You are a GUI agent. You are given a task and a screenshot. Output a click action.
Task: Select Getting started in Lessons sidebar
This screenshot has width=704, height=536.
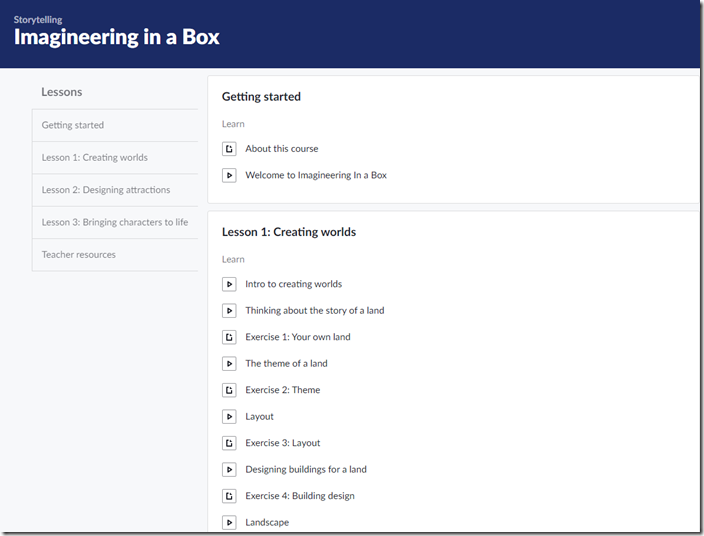coord(115,125)
